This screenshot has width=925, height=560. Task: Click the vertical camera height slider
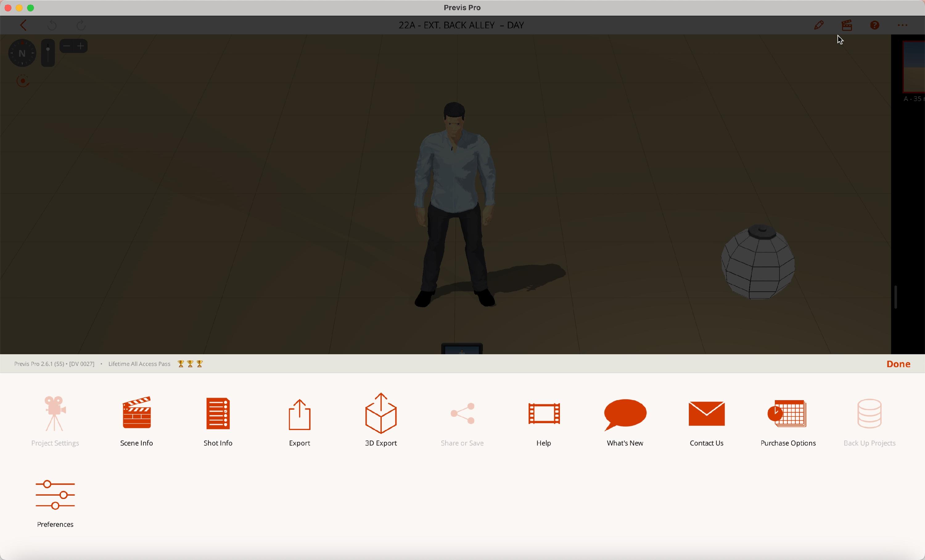coord(48,53)
